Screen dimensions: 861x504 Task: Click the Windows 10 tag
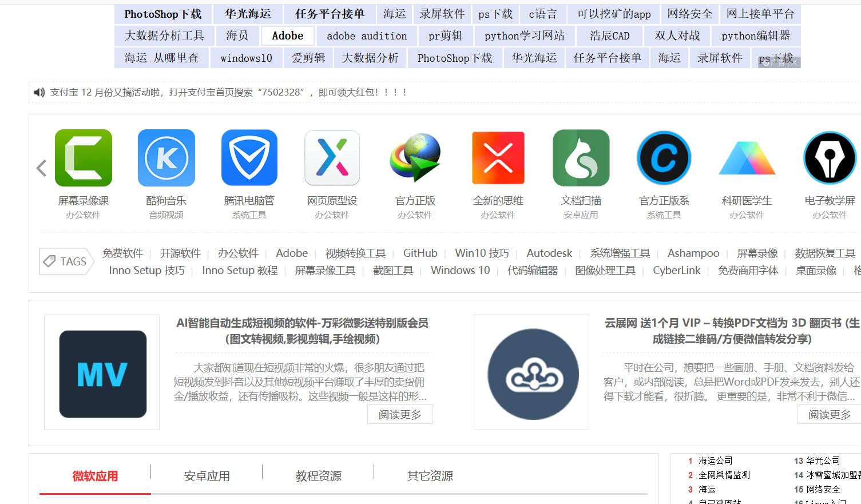tap(461, 270)
